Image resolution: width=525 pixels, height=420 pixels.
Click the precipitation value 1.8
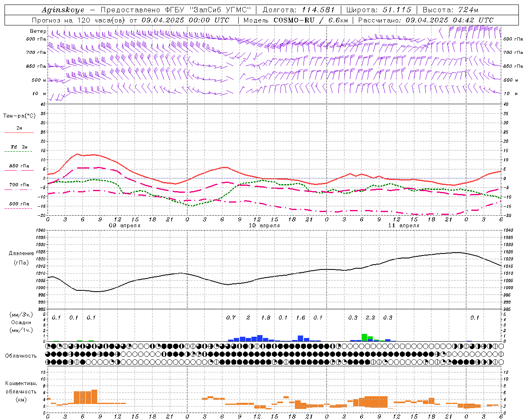coord(266,318)
